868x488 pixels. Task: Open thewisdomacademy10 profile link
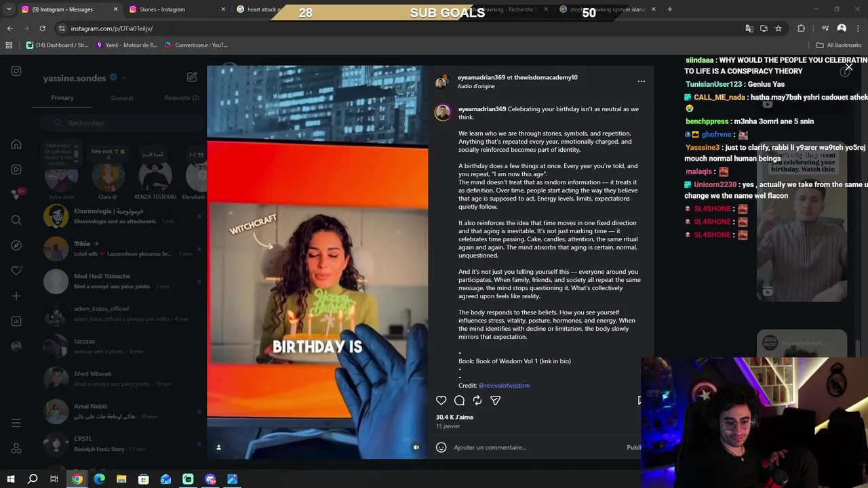(546, 77)
